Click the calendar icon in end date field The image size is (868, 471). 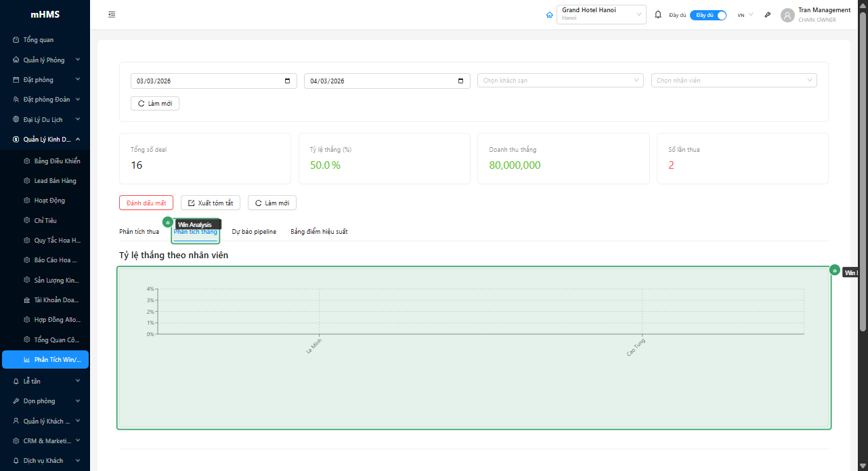(x=460, y=81)
